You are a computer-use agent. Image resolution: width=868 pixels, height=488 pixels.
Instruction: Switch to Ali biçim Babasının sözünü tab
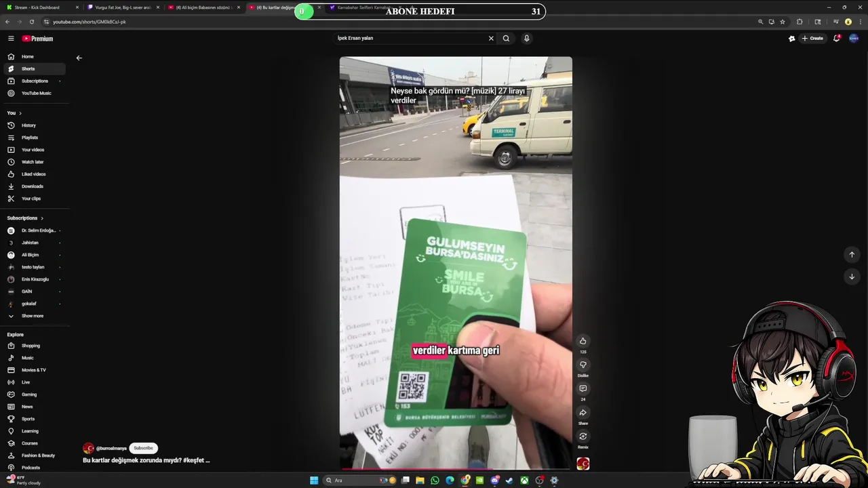tap(203, 7)
